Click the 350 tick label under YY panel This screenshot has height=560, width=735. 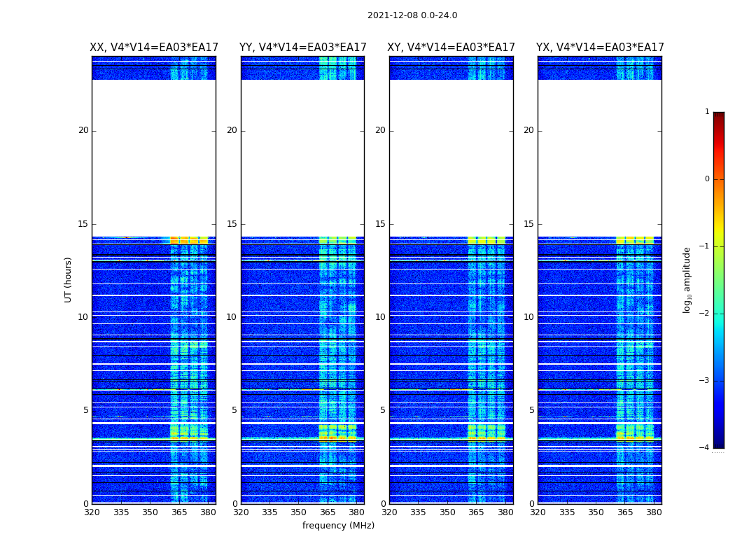pyautogui.click(x=299, y=512)
